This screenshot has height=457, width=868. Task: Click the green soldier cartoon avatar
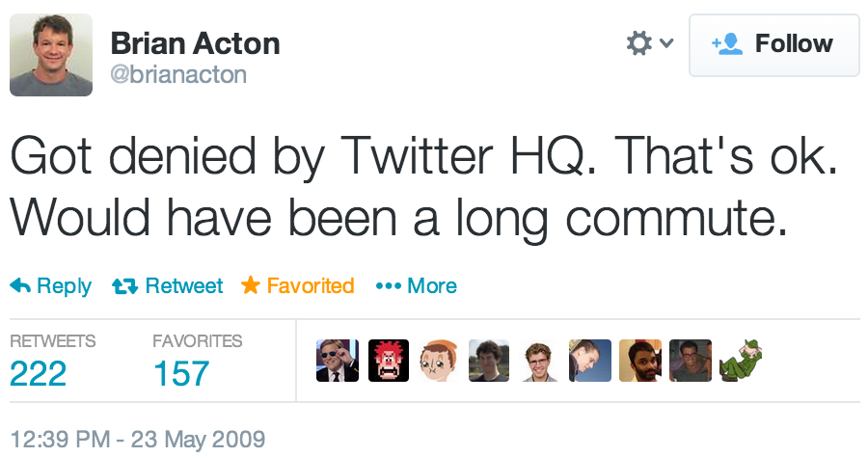740,361
